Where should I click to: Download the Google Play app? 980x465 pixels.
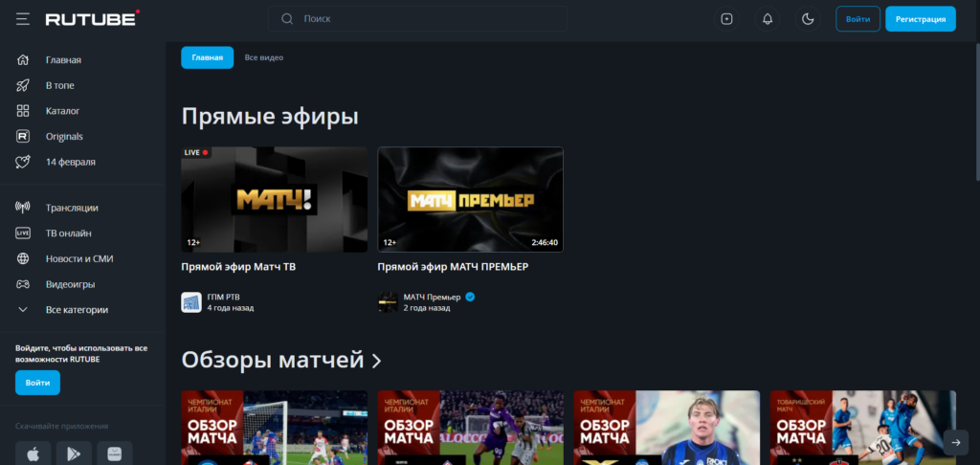(x=74, y=454)
